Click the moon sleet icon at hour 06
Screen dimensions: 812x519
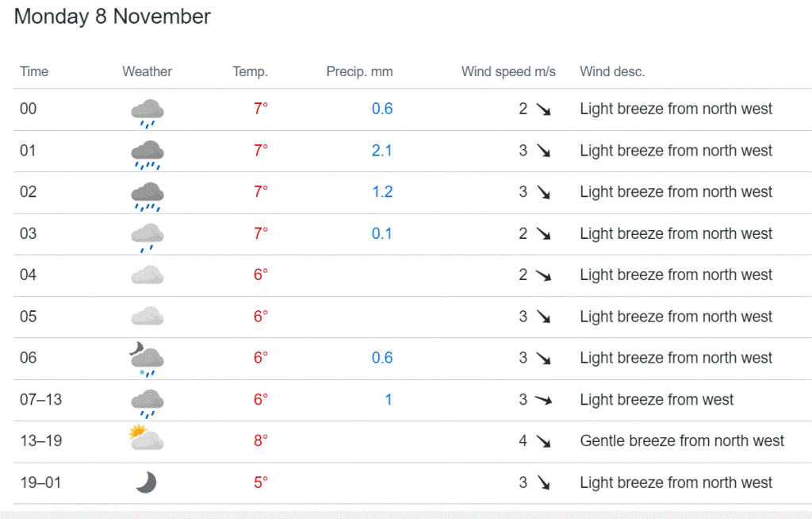[147, 359]
